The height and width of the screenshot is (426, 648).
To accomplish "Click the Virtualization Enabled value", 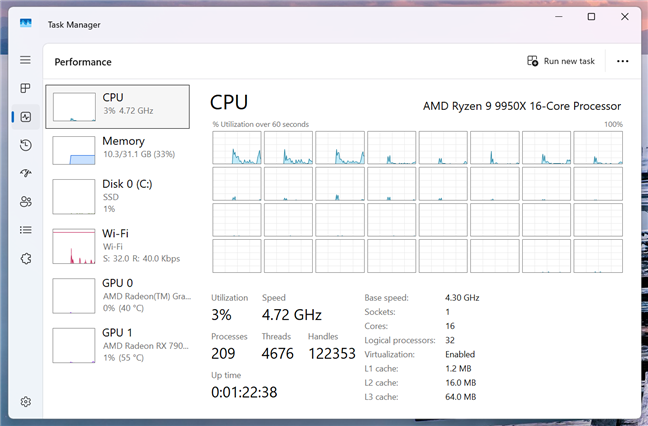I will pos(460,354).
